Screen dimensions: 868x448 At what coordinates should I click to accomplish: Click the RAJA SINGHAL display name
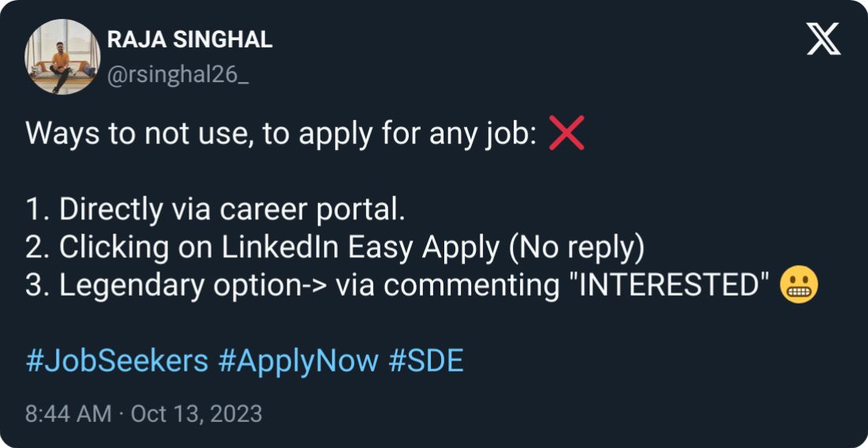coord(189,39)
